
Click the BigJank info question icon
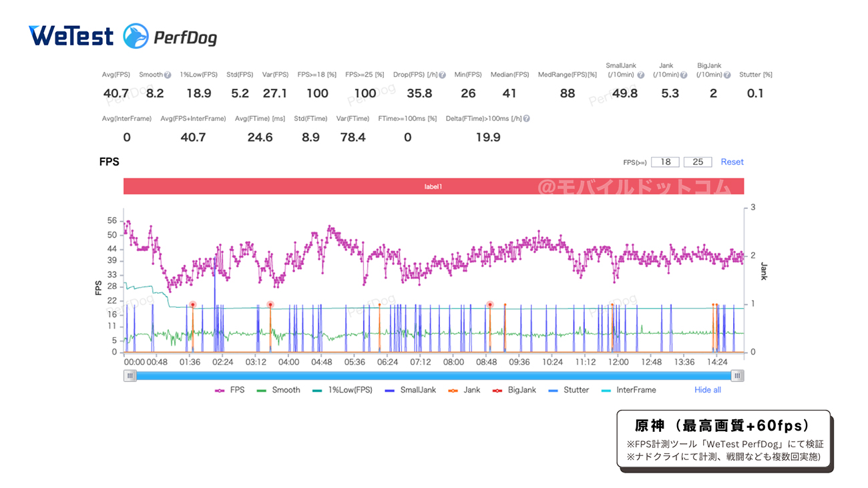click(726, 75)
